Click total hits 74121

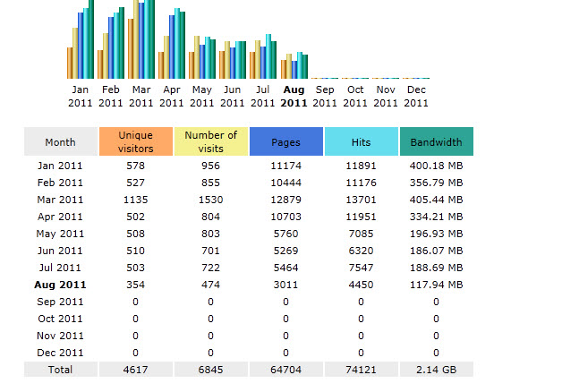(x=362, y=370)
